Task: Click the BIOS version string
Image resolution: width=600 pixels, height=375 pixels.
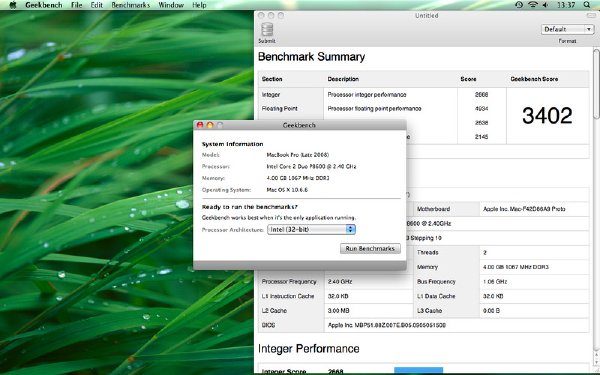Action: click(386, 325)
